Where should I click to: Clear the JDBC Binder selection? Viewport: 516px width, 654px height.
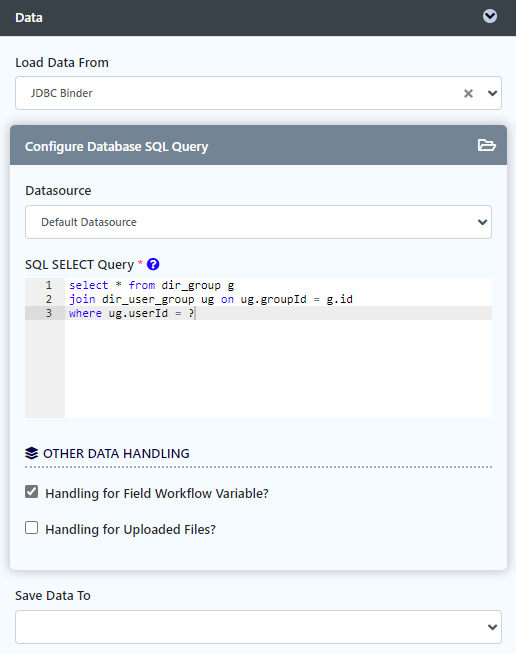(468, 93)
